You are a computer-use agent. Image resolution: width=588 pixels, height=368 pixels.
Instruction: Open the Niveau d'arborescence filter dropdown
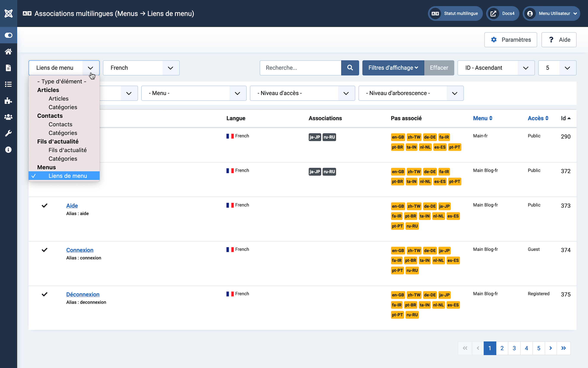[x=411, y=93]
